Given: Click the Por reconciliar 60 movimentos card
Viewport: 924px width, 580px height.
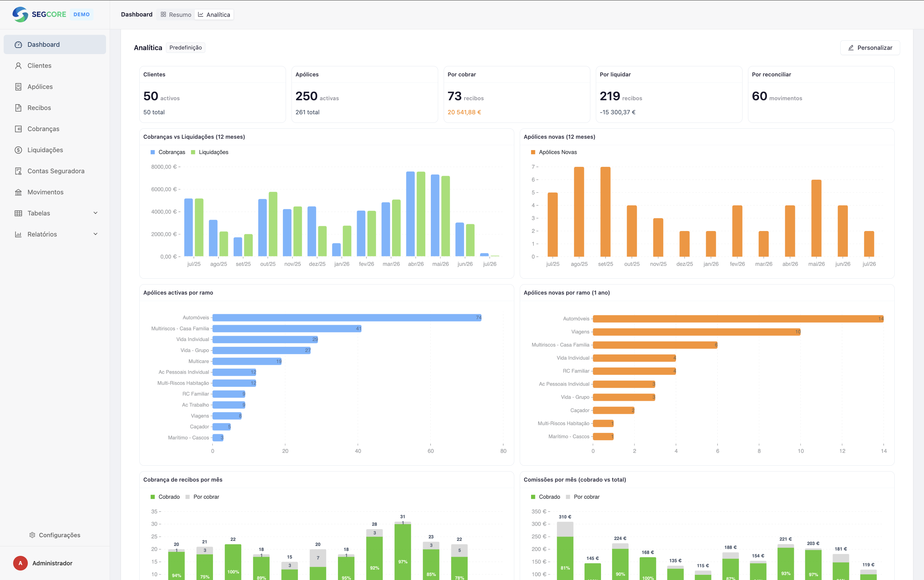Looking at the screenshot, I should click(x=821, y=94).
